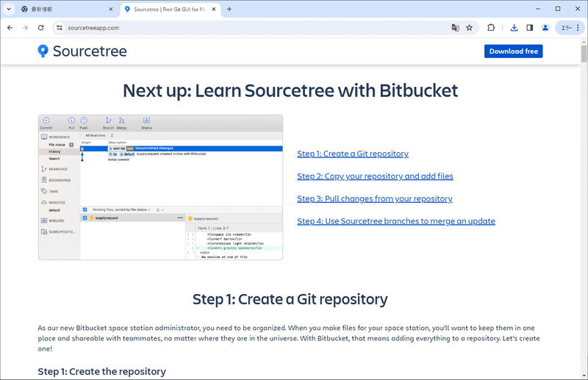The width and height of the screenshot is (588, 380).
Task: Toggle the browser side panel
Action: tap(529, 28)
